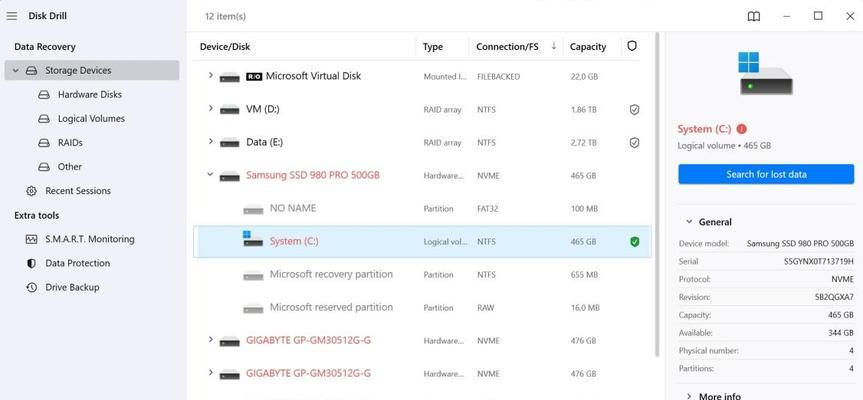Click the NO NAME partition icon
The height and width of the screenshot is (400, 863).
253,210
